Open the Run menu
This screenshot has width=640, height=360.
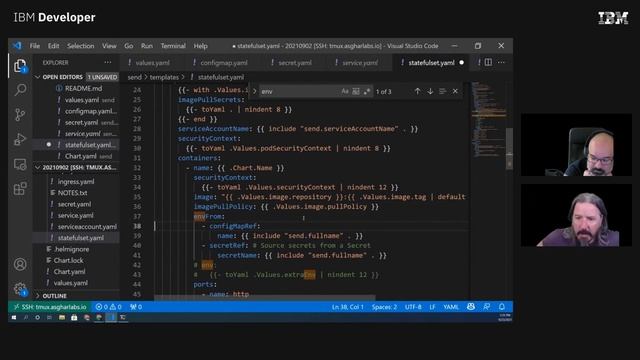coord(147,46)
